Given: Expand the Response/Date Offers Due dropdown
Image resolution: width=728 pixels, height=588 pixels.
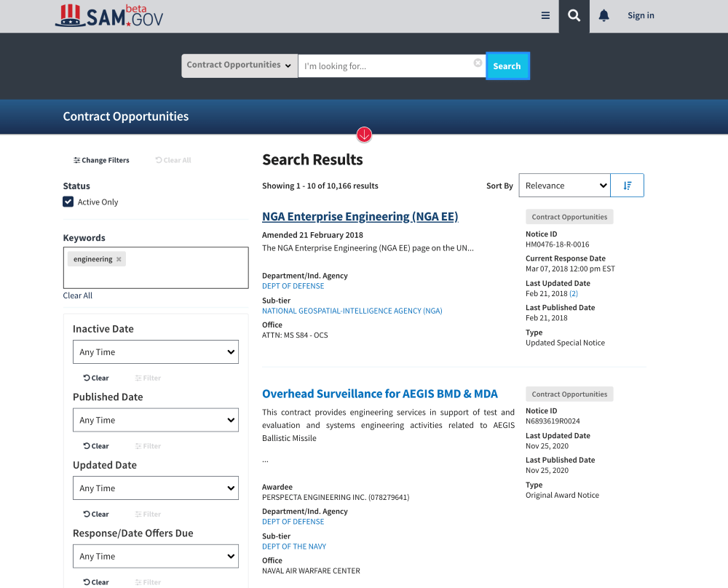Looking at the screenshot, I should (156, 556).
